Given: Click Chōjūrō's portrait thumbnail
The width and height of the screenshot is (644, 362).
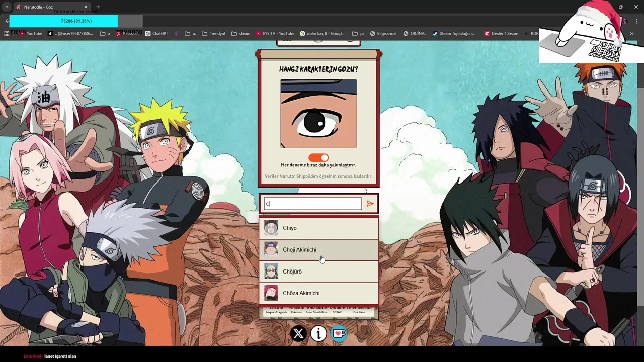Looking at the screenshot, I should (271, 271).
